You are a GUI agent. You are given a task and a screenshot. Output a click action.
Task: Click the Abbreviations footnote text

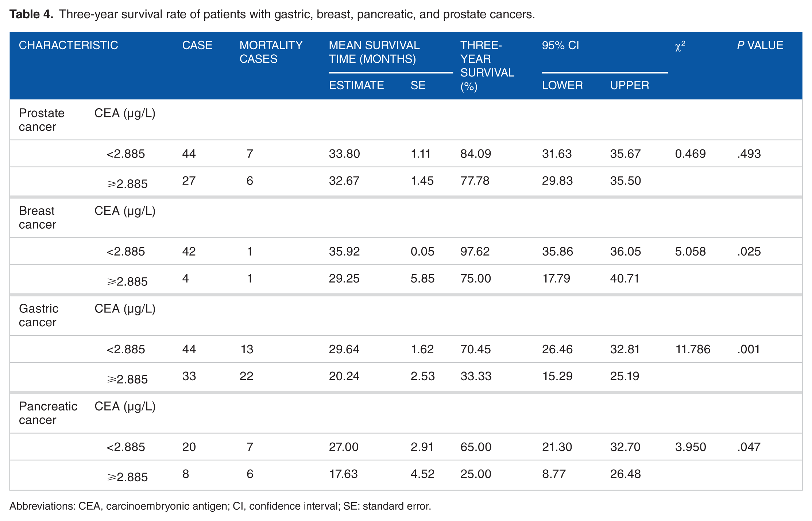(220, 506)
